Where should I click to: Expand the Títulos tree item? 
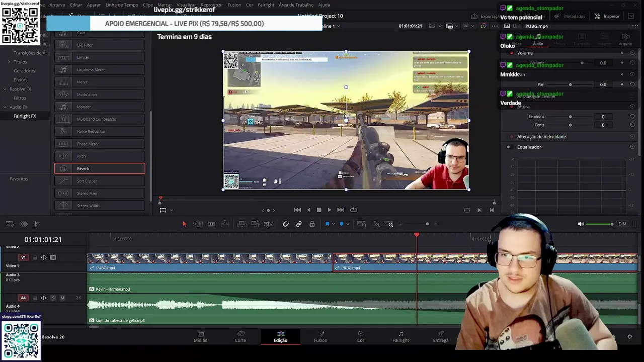[9, 62]
